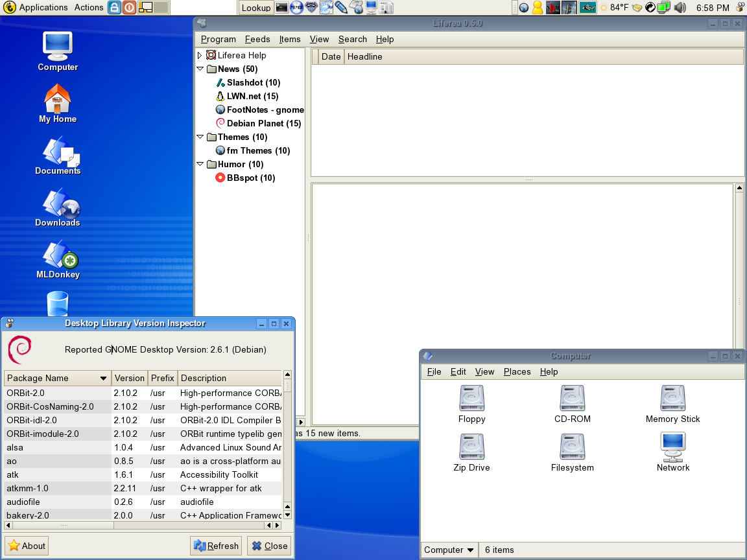Sort inspector list by Prefix column
Viewport: 747px width, 560px height.
tap(163, 378)
